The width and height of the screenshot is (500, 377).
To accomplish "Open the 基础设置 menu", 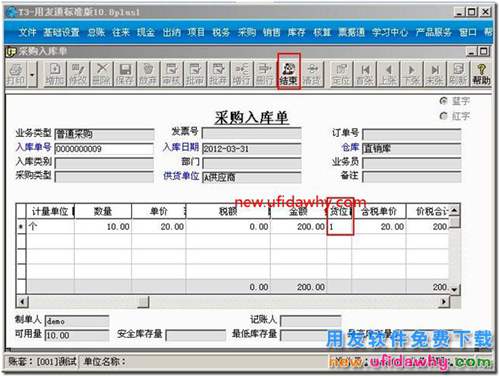I will click(x=62, y=32).
